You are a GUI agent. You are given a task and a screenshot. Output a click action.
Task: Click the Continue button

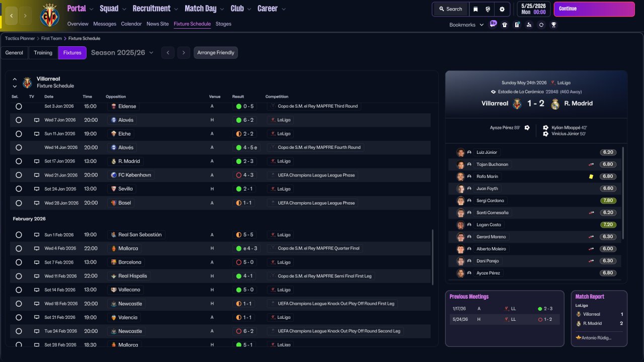point(594,9)
